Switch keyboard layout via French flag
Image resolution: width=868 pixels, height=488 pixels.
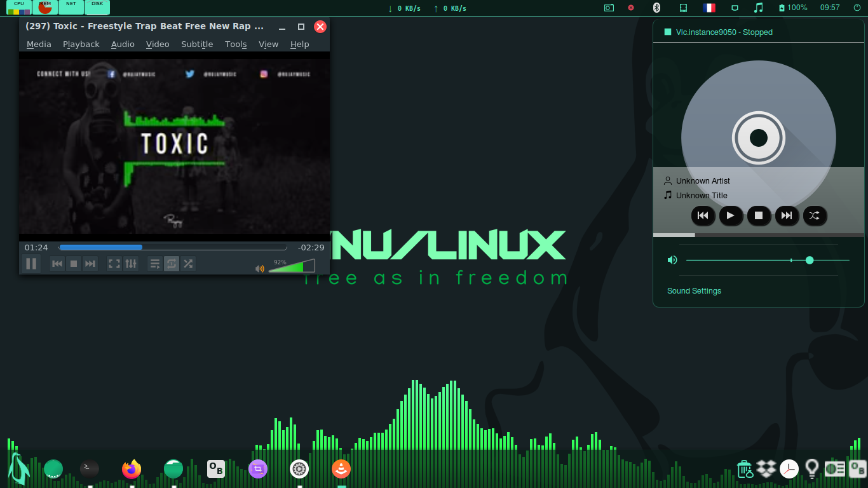[x=709, y=8]
